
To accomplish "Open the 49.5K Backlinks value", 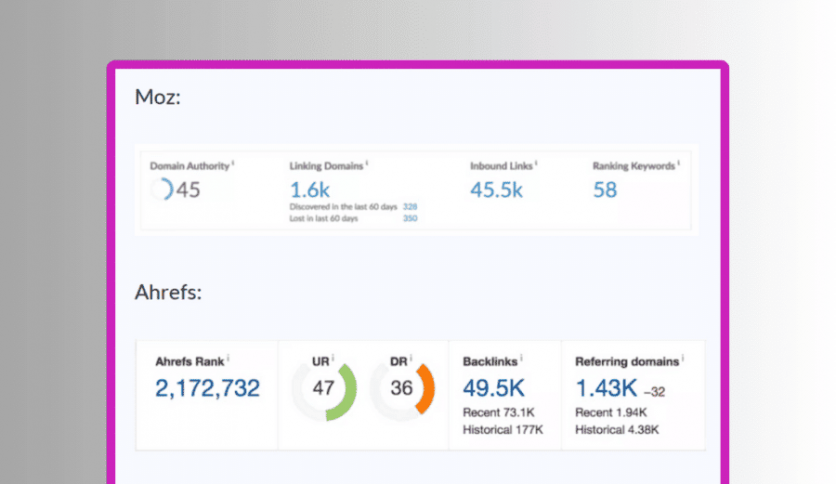I will tap(494, 388).
